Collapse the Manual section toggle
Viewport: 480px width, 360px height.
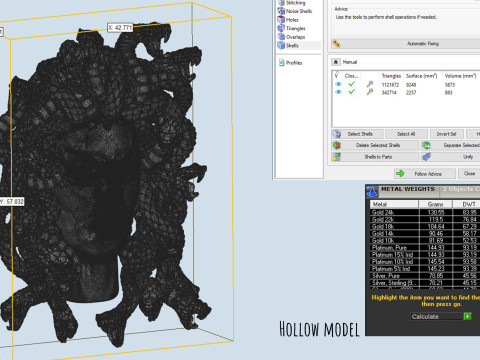(336, 62)
